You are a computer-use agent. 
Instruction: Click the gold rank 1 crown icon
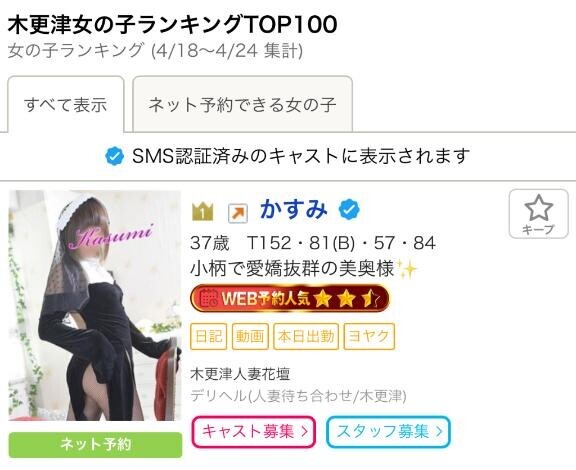(202, 211)
